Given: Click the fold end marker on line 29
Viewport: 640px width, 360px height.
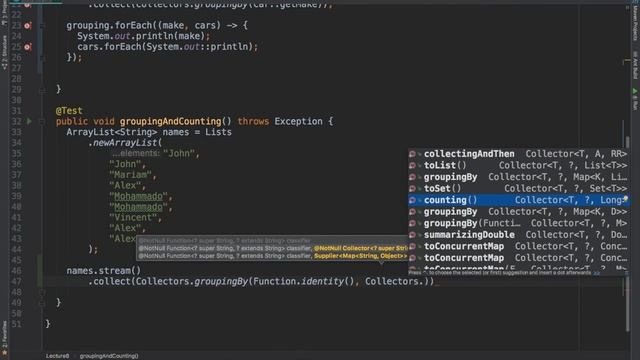Looking at the screenshot, I should click(x=42, y=90).
